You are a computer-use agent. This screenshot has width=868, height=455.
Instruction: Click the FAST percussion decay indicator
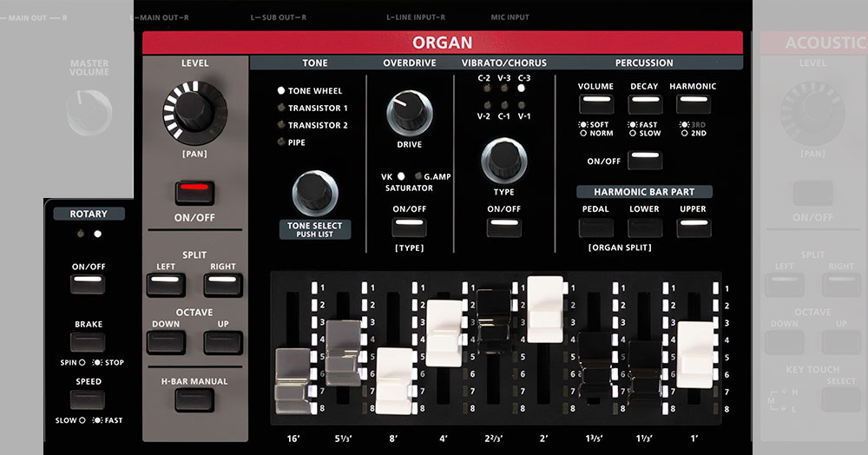click(x=633, y=124)
